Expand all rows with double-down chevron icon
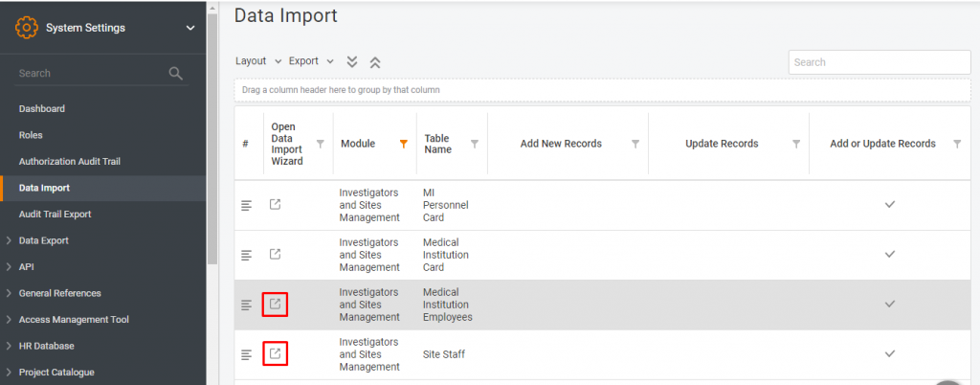Image resolution: width=980 pixels, height=385 pixels. (x=352, y=61)
